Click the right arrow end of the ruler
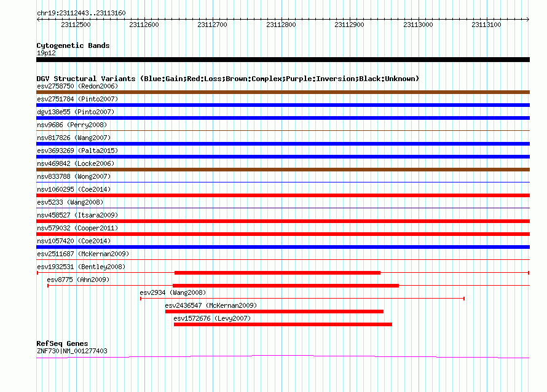547x392 pixels. 528,19
